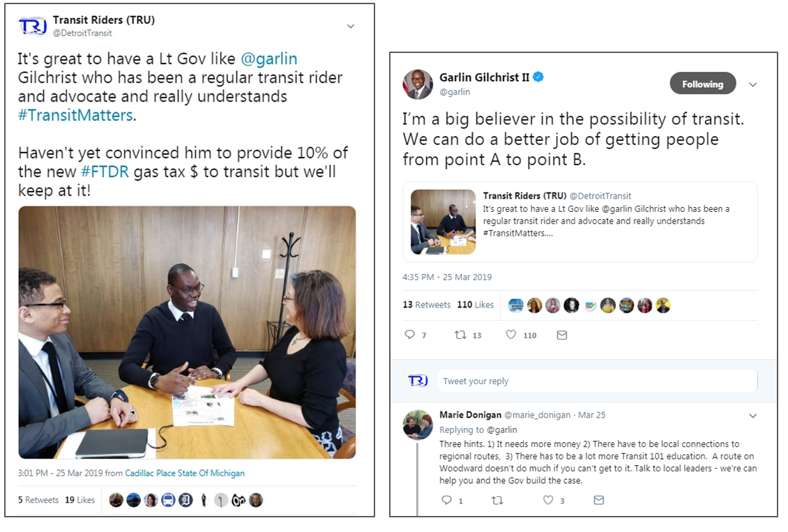Viewport: 788px width, 532px height.
Task: Open the #FTDR hashtag link
Action: pos(105,172)
